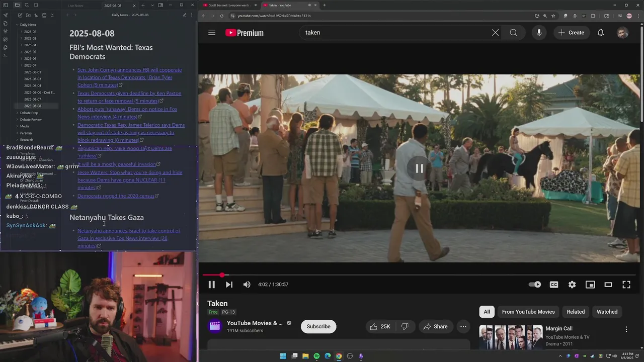Screen dimensions: 644x362
Task: Open the Obsidian command palette ribbon icon
Action: pos(5,55)
